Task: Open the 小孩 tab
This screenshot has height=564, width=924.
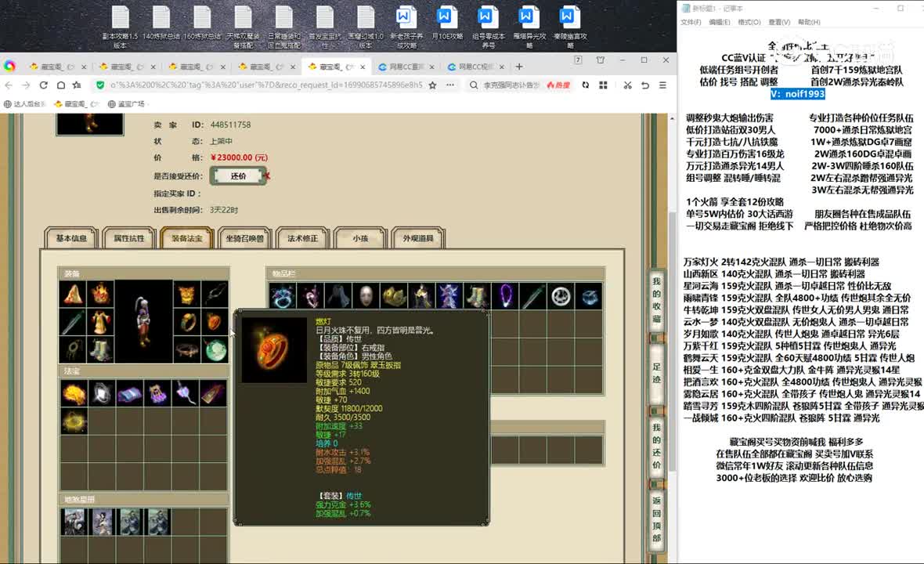Action: (360, 238)
